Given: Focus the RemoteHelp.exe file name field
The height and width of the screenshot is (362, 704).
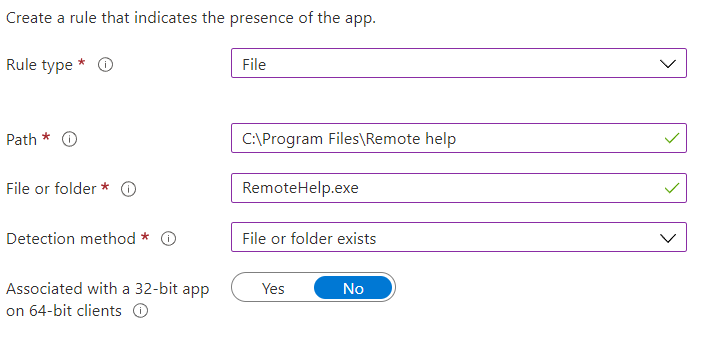Looking at the screenshot, I should coord(459,188).
